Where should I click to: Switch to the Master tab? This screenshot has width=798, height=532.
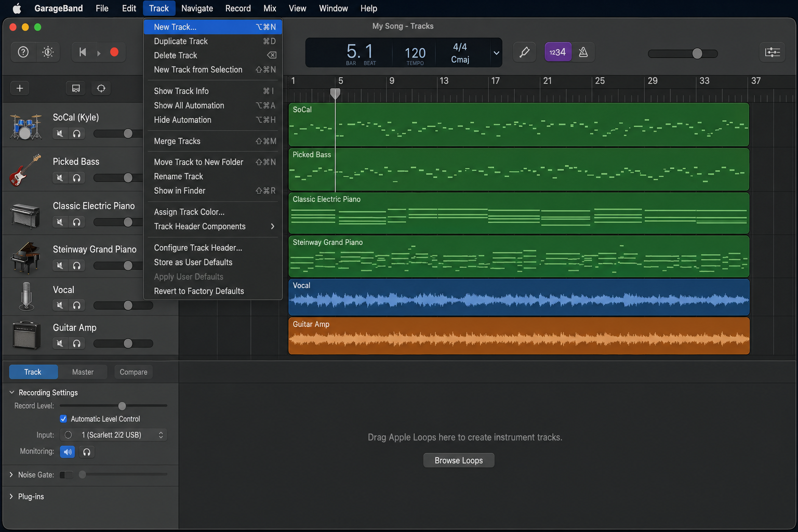[83, 372]
